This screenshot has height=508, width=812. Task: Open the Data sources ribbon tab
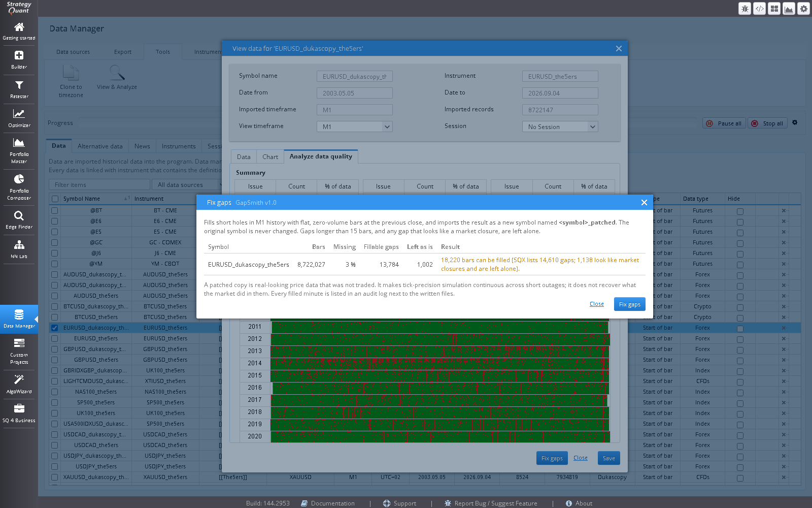click(x=73, y=52)
